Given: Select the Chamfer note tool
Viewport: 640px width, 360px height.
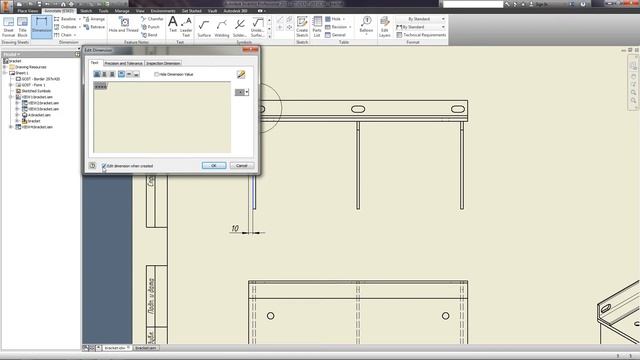Looking at the screenshot, I should pos(152,19).
